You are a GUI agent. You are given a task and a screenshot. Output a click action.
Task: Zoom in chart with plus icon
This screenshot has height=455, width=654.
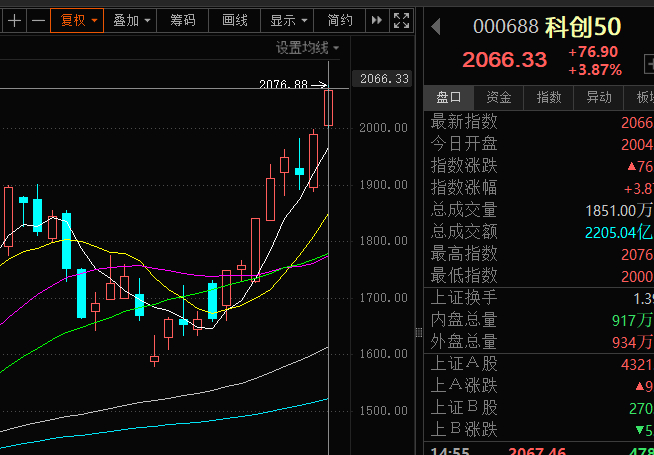tap(15, 20)
